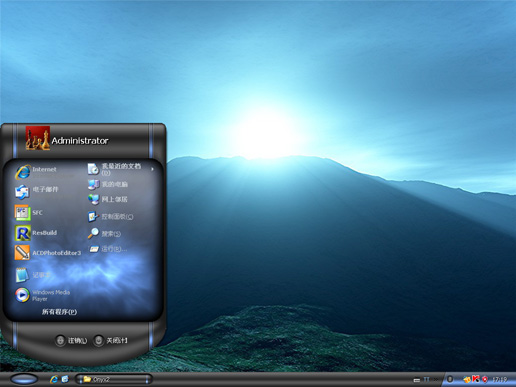Click the oval Start button on the taskbar

tap(24, 379)
